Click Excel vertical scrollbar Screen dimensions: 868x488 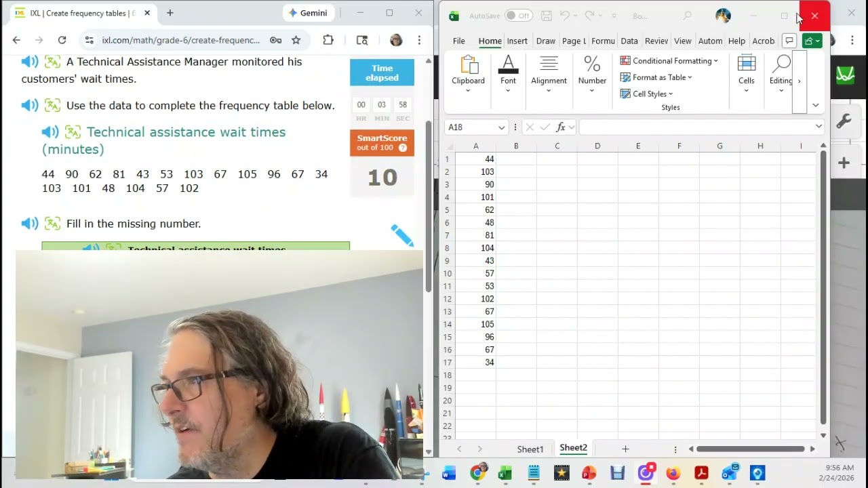pos(823,287)
